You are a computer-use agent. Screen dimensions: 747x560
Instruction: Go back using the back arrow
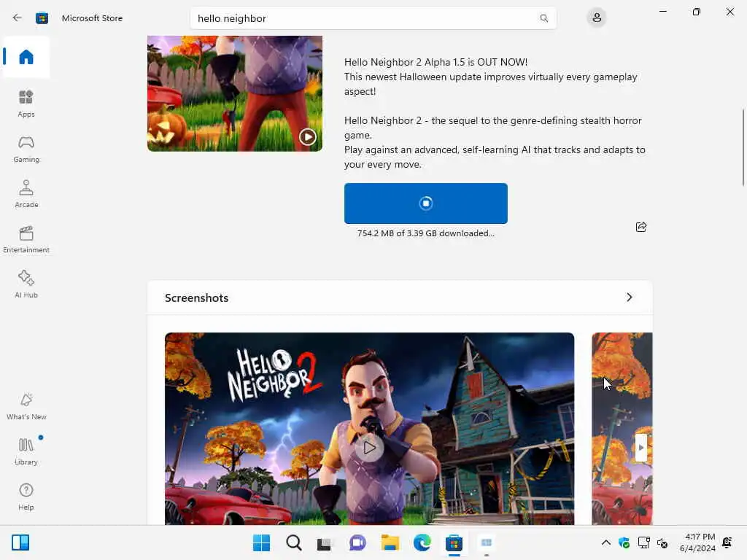[x=18, y=18]
